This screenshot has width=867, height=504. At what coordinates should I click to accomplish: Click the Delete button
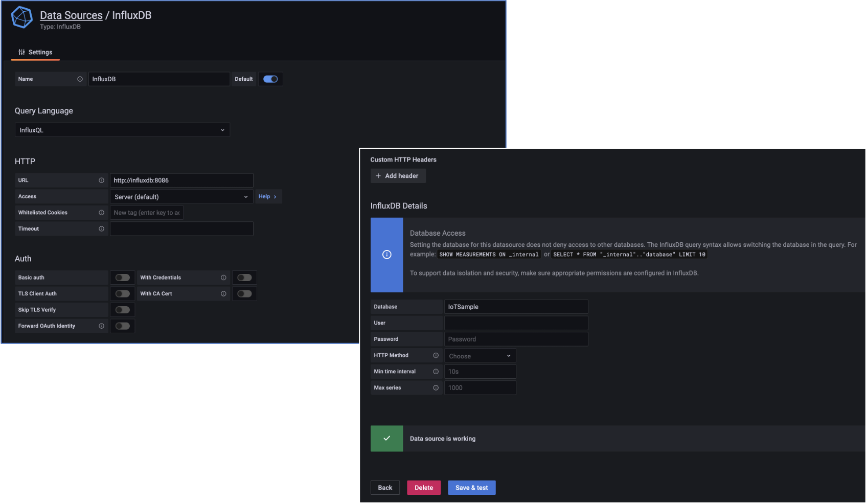pyautogui.click(x=424, y=488)
